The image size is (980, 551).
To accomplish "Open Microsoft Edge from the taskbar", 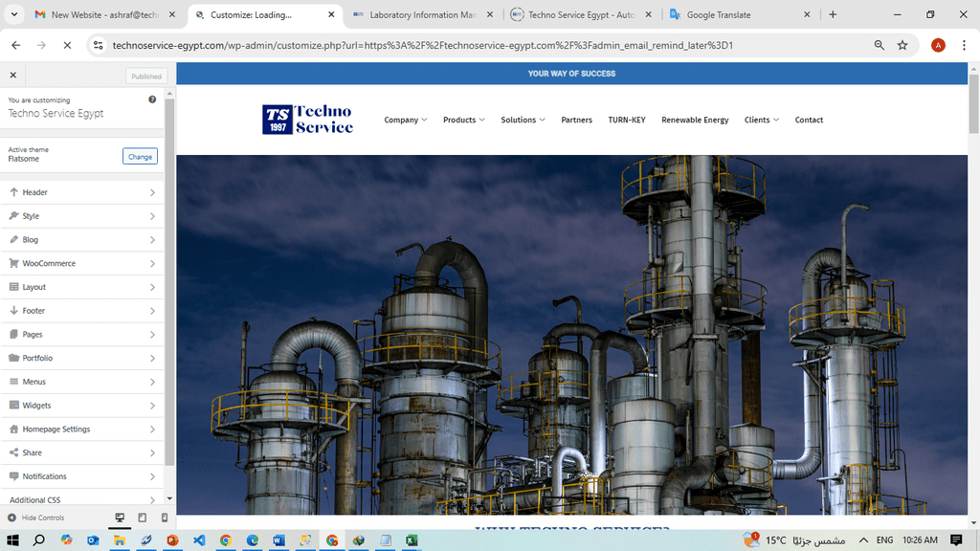I will (x=253, y=540).
